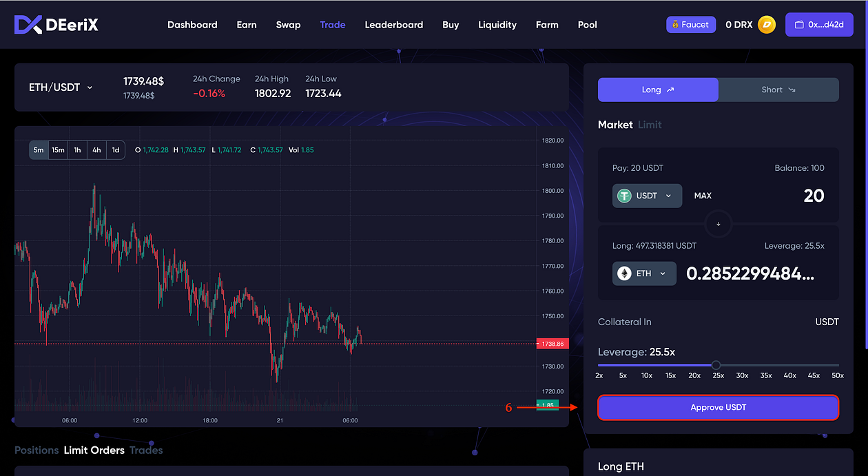Select the Long position toggle
This screenshot has width=868, height=476.
click(658, 90)
